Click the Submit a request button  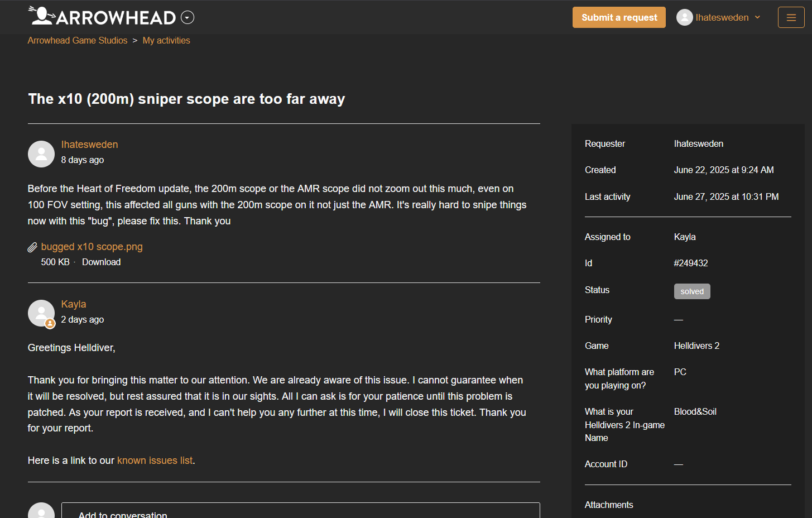click(x=619, y=17)
